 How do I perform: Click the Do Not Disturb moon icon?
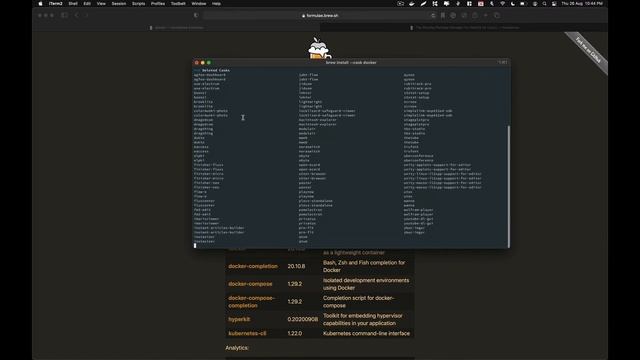(x=513, y=4)
